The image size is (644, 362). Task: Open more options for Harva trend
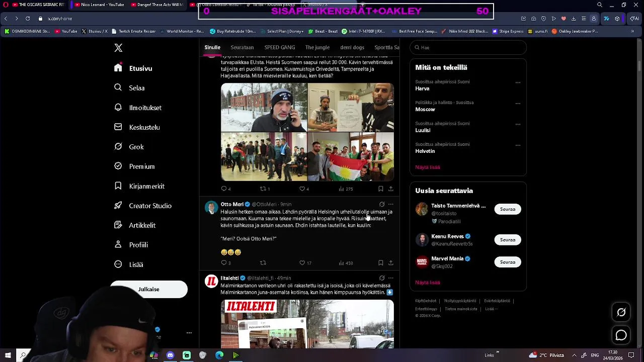[518, 82]
